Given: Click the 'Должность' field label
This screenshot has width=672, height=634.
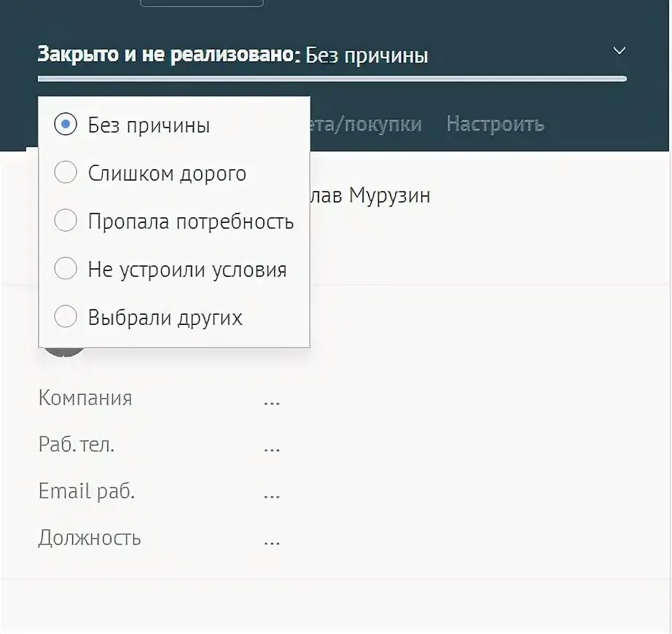Looking at the screenshot, I should pyautogui.click(x=90, y=538).
